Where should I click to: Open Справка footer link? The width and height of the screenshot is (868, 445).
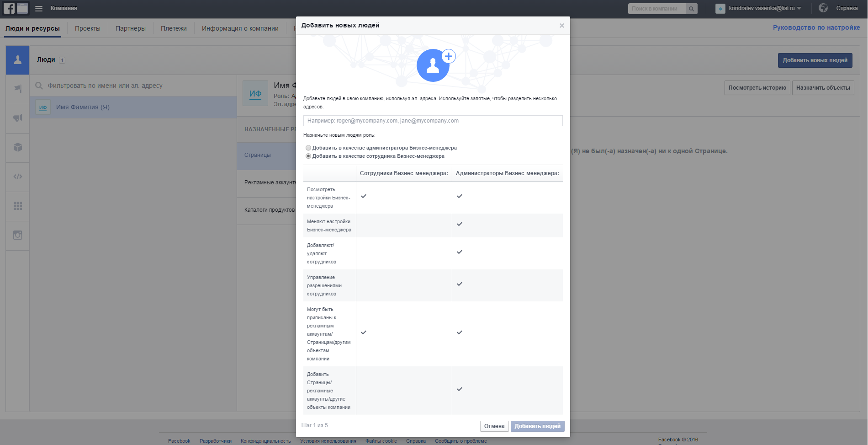click(416, 441)
